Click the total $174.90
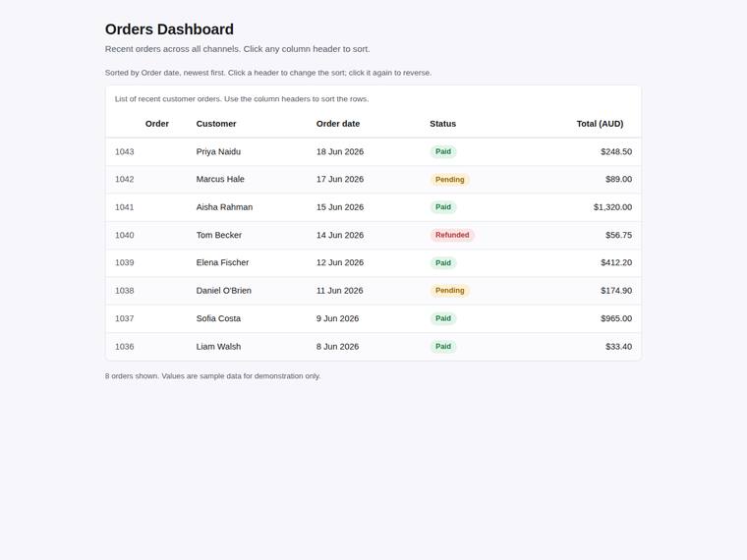This screenshot has width=747, height=560. (616, 291)
